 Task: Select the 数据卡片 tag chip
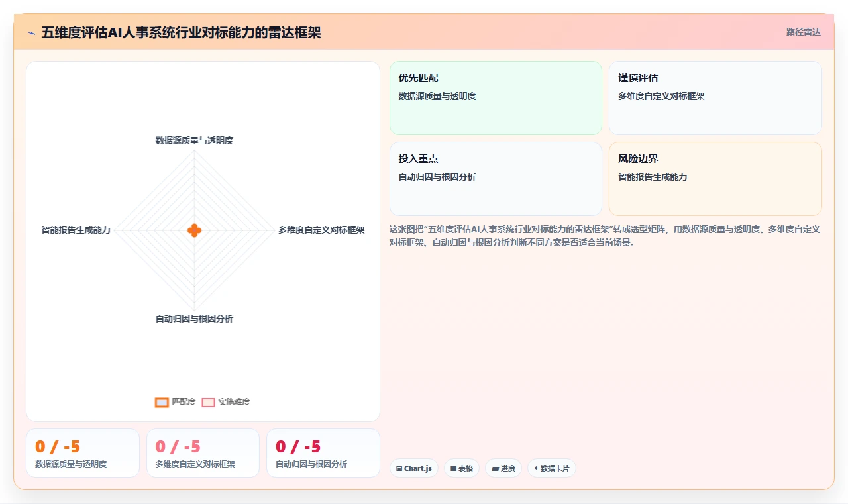(x=552, y=468)
